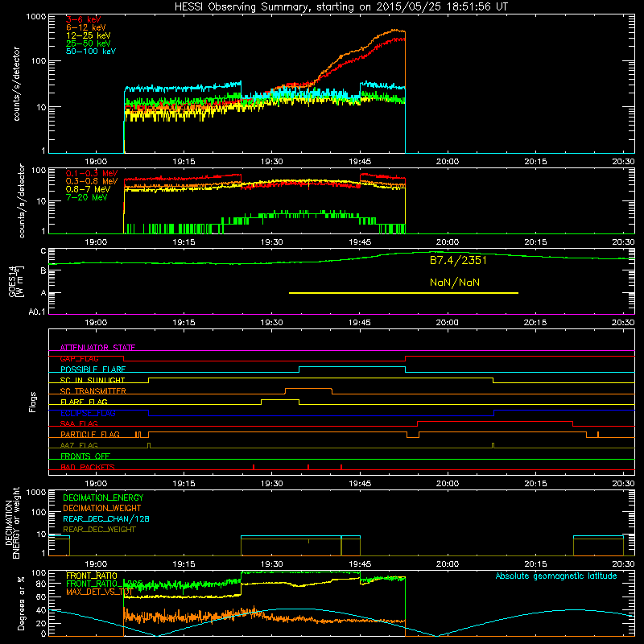Click the top panel counts/s/detector axis label
Image resolution: width=644 pixels, height=644 pixels.
tap(16, 84)
